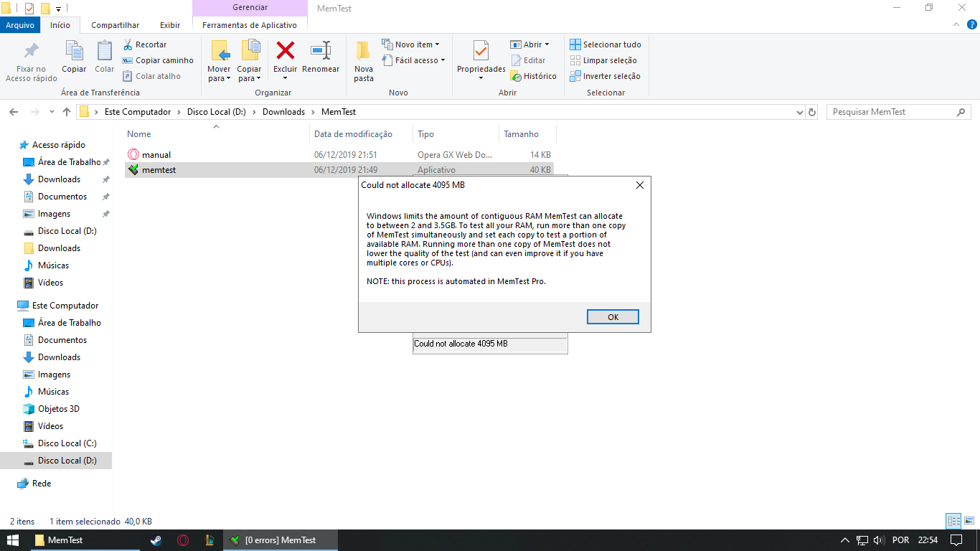980x551 pixels.
Task: Click Colar atalho in the ribbon
Action: coord(151,76)
